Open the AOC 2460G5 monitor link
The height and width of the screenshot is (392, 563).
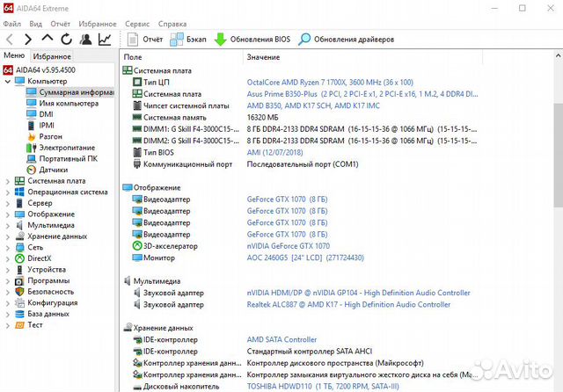pyautogui.click(x=305, y=258)
